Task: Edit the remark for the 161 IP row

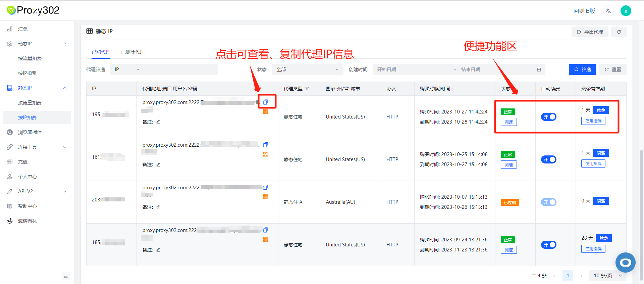Action: [x=158, y=164]
